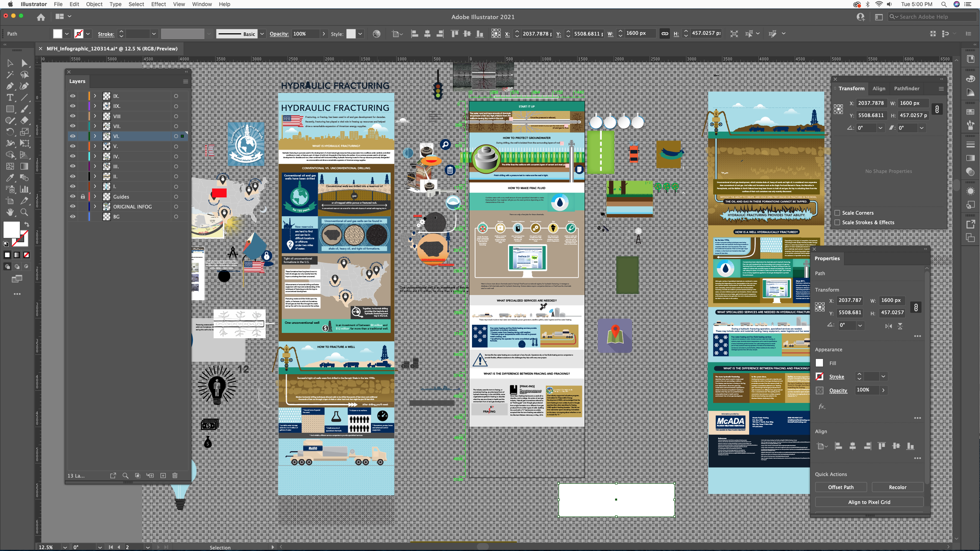Hide the ORIGINAL INFOG layer
The width and height of the screenshot is (980, 551).
pos(73,207)
